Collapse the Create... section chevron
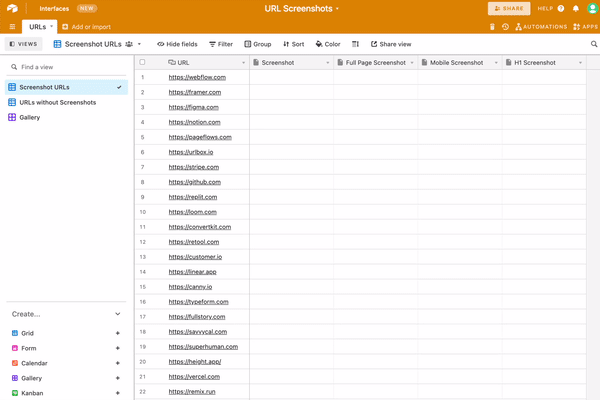Screen dimensions: 600x400 coord(118,314)
